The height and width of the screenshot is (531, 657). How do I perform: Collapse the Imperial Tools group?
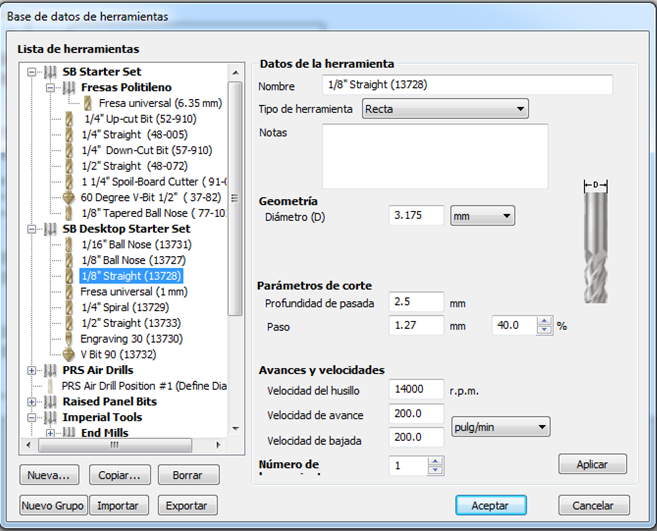[32, 417]
